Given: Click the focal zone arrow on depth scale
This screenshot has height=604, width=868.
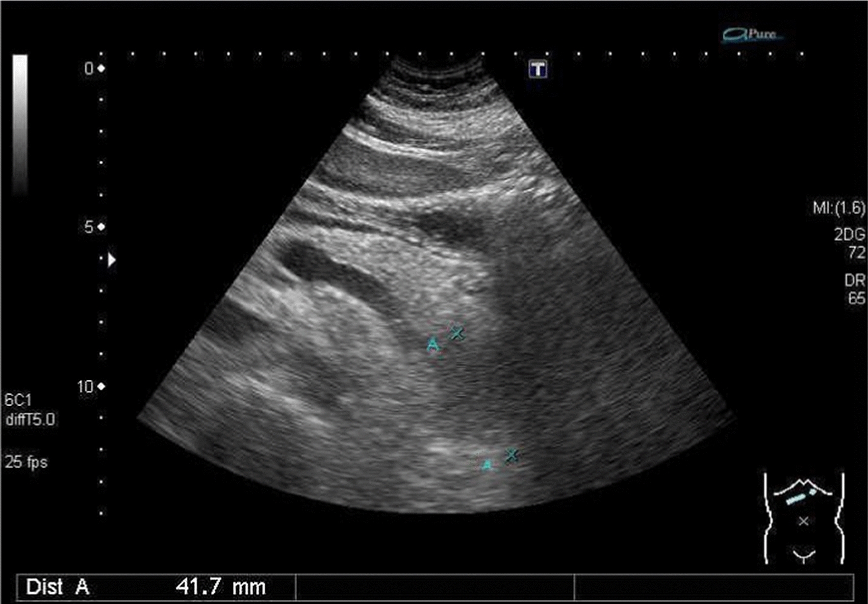Looking at the screenshot, I should pos(112,260).
